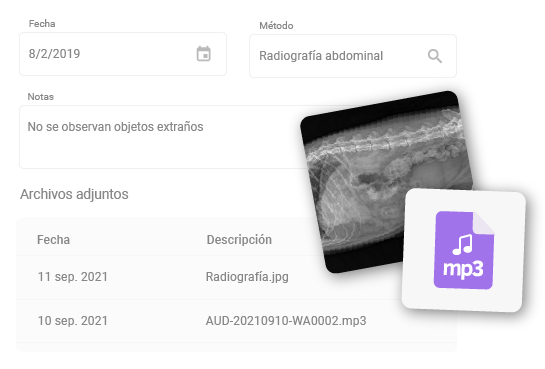This screenshot has width=545, height=369.
Task: Click the Método field with Radiografía abdominal
Action: tap(353, 56)
